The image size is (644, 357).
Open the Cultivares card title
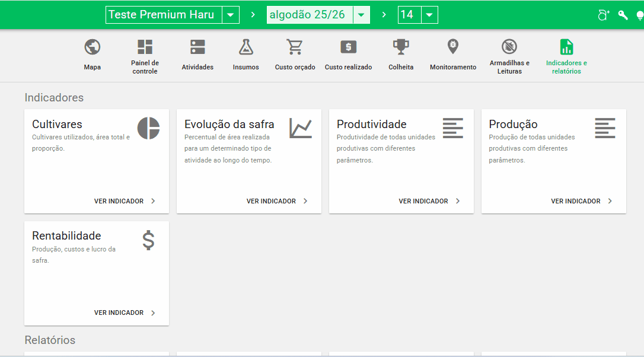coord(57,124)
